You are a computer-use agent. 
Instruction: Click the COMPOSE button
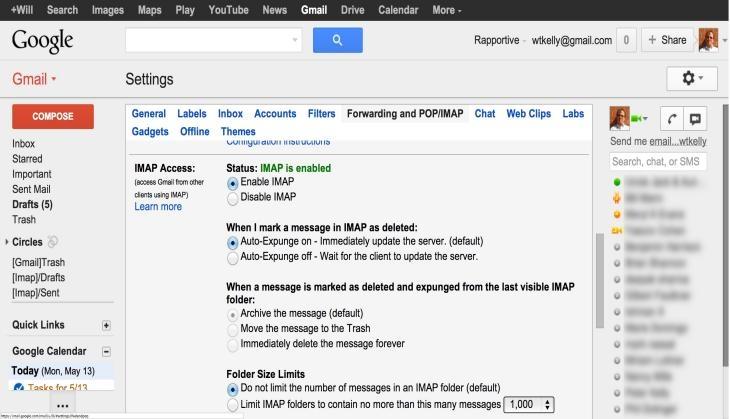tap(53, 116)
